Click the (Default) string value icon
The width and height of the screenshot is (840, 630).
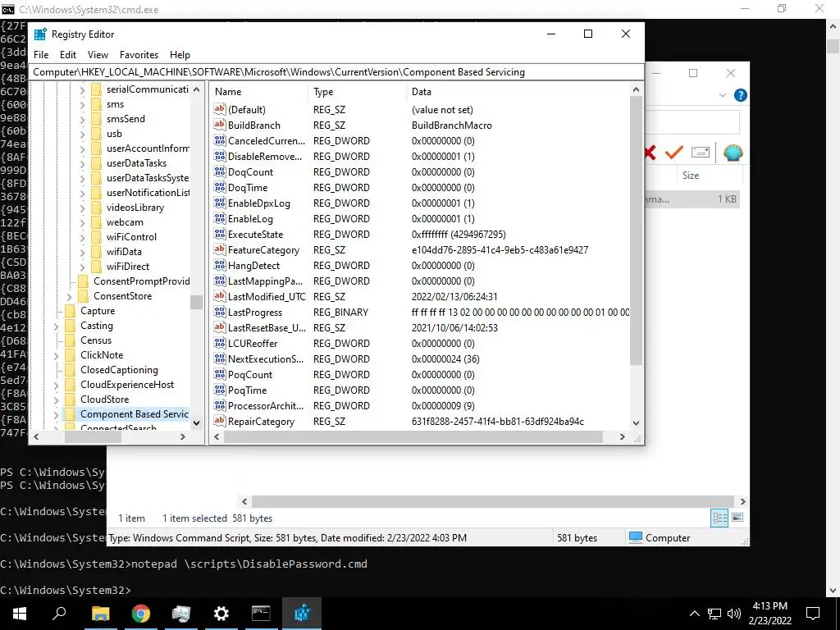point(219,109)
